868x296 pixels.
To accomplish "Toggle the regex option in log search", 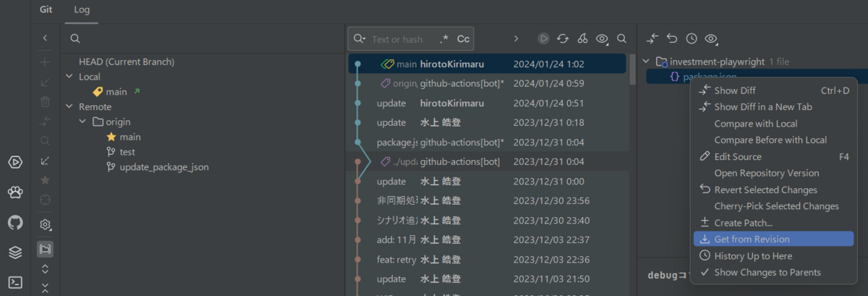I will (x=444, y=39).
